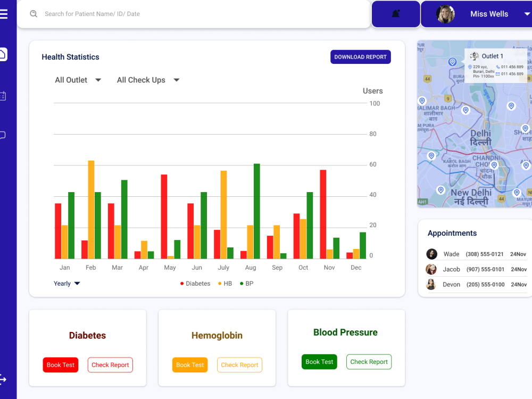The width and height of the screenshot is (532, 399).
Task: Open the Yearly period dropdown
Action: [x=66, y=284]
